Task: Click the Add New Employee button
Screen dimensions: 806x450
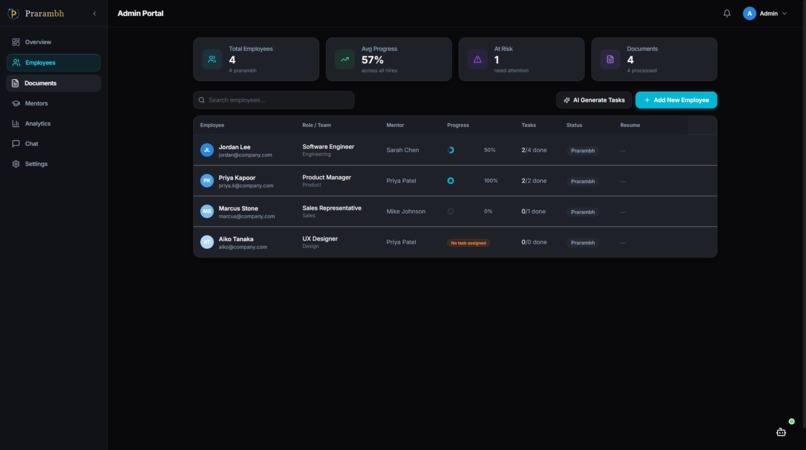Action: [676, 100]
